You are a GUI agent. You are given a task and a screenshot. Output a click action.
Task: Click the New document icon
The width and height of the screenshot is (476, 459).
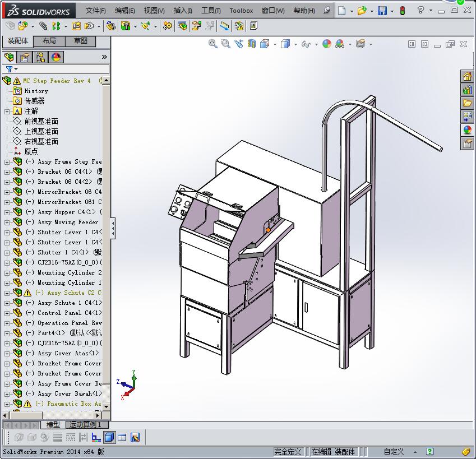342,11
